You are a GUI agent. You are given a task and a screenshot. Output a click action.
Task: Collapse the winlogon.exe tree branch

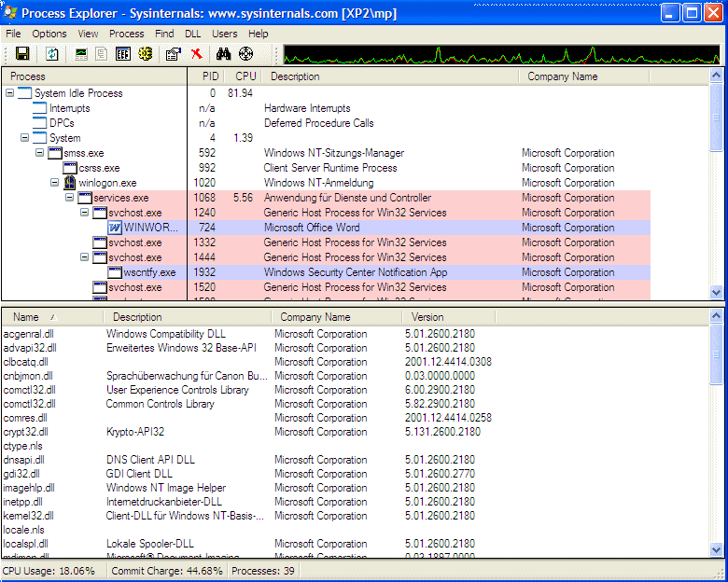pos(55,183)
